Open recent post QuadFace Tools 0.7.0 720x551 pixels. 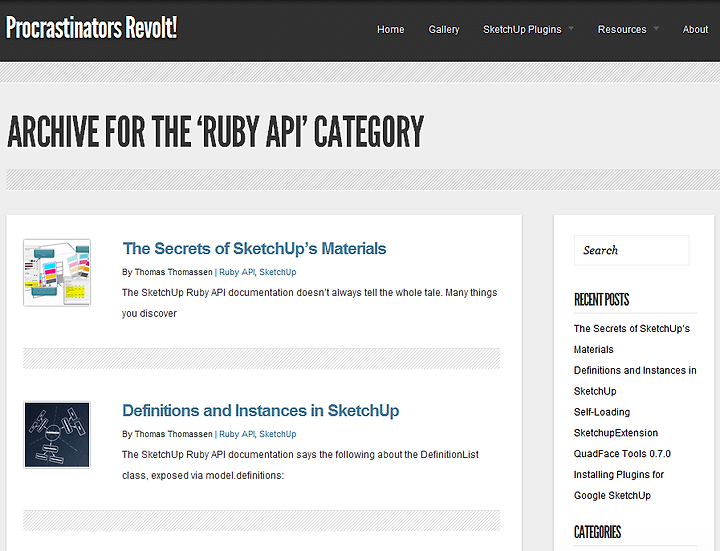pyautogui.click(x=622, y=454)
